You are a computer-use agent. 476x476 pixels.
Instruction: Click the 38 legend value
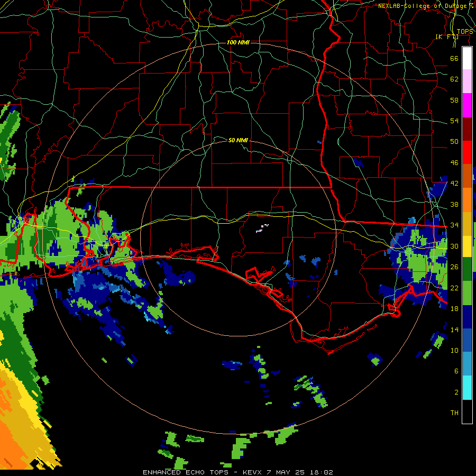(454, 204)
